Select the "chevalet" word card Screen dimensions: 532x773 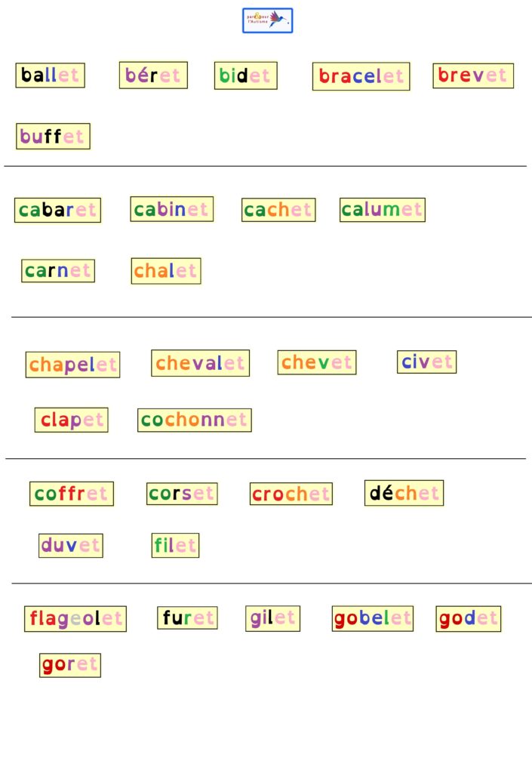pos(200,363)
